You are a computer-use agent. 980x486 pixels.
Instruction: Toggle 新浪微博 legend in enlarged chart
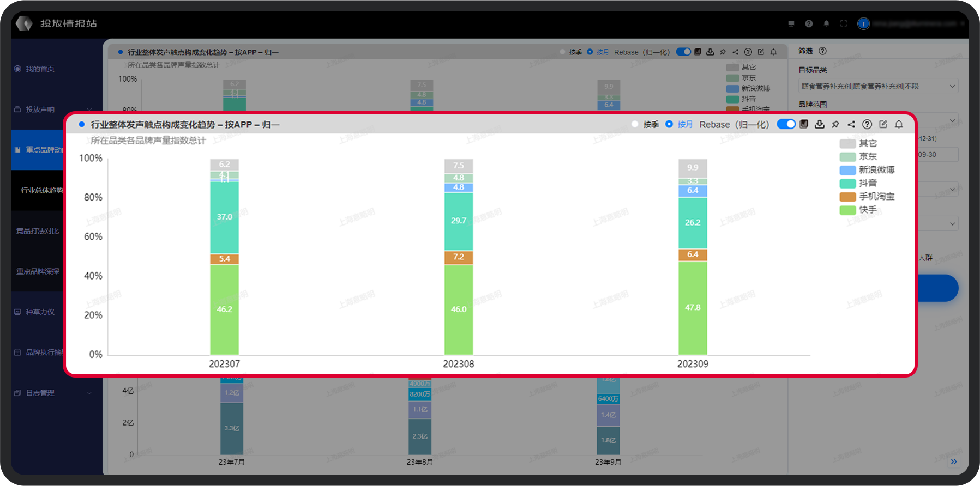click(x=867, y=170)
